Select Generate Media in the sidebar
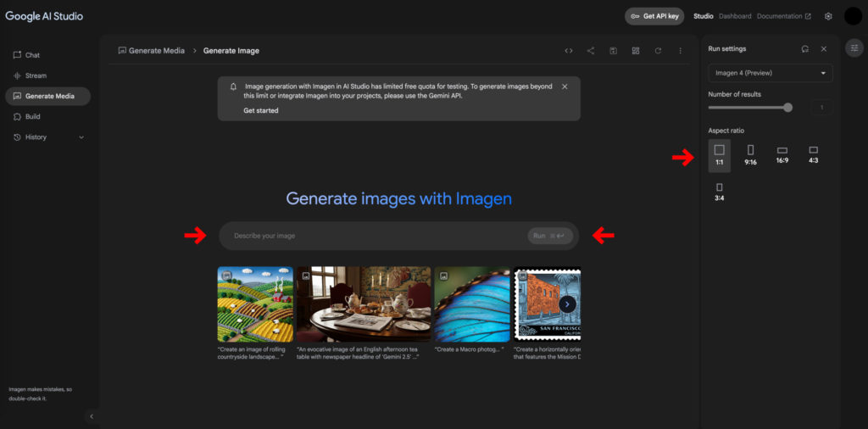The width and height of the screenshot is (868, 429). click(x=47, y=97)
